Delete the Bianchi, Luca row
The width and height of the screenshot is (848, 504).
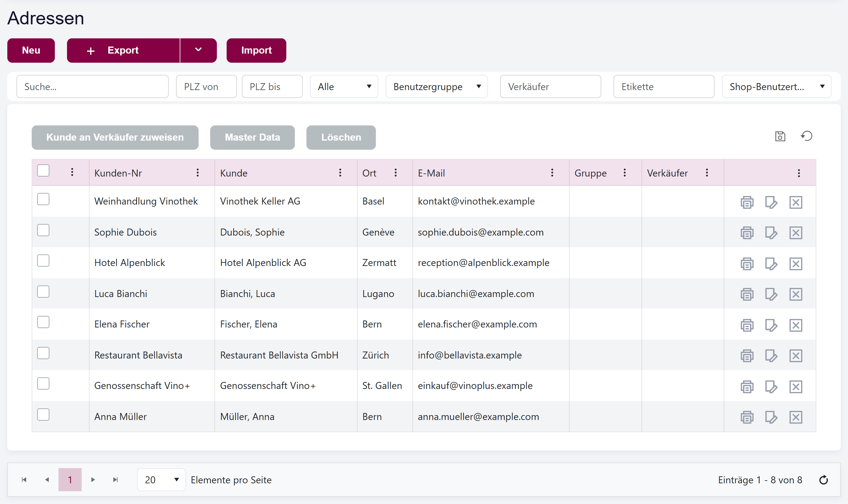tap(796, 294)
